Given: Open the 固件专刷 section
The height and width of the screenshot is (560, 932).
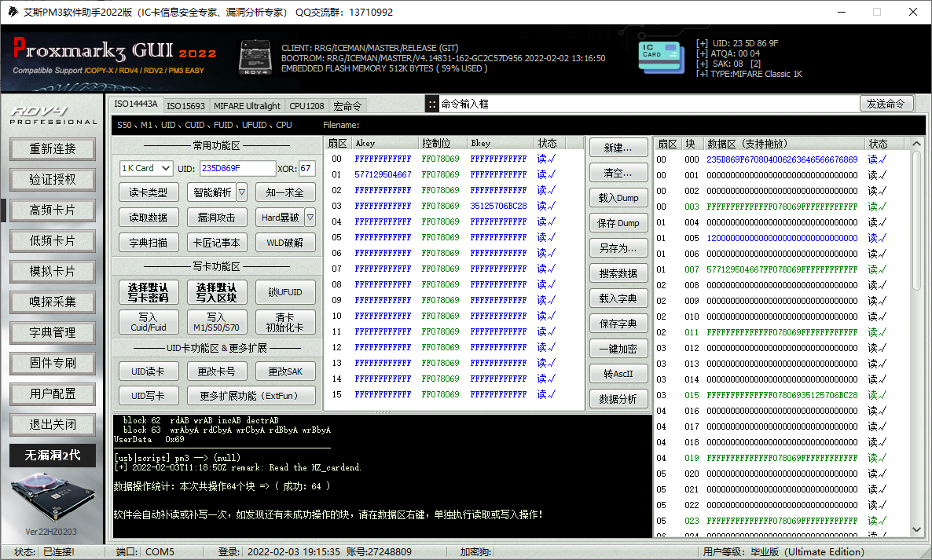Looking at the screenshot, I should [x=53, y=363].
